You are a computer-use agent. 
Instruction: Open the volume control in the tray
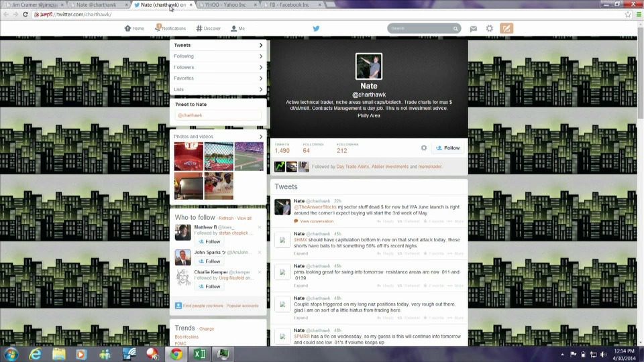[x=603, y=354]
